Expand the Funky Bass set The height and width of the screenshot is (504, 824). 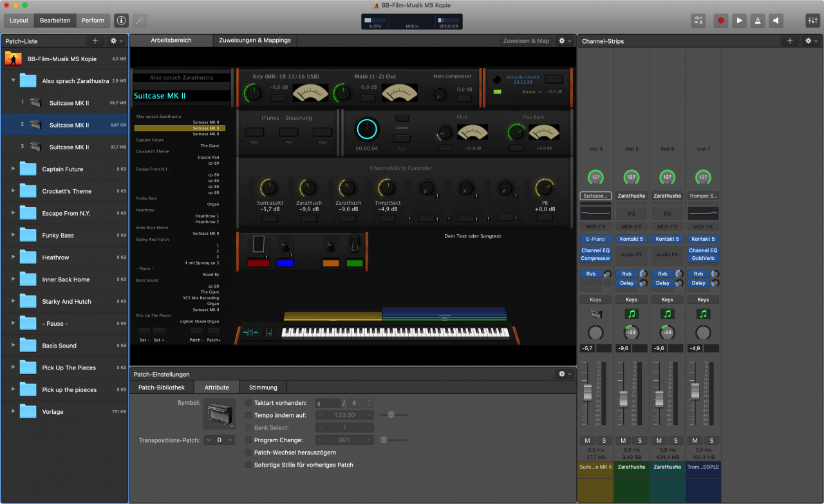click(x=13, y=235)
